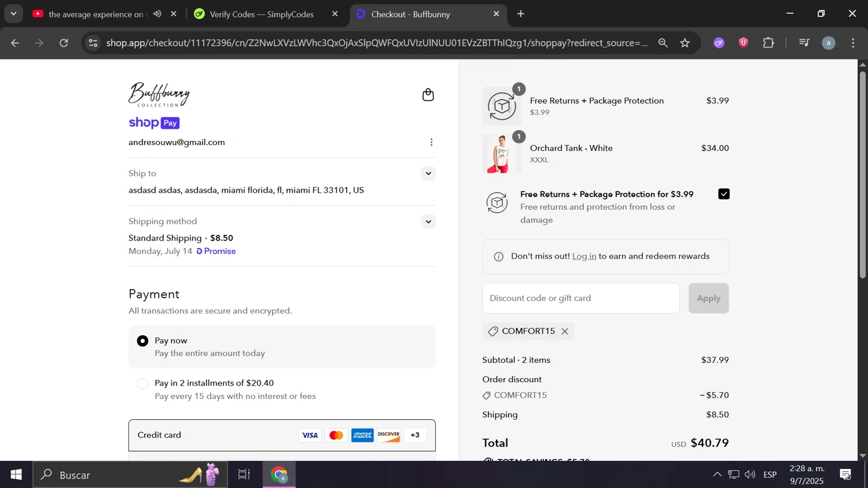Expand the Ship to address section

pos(428,173)
